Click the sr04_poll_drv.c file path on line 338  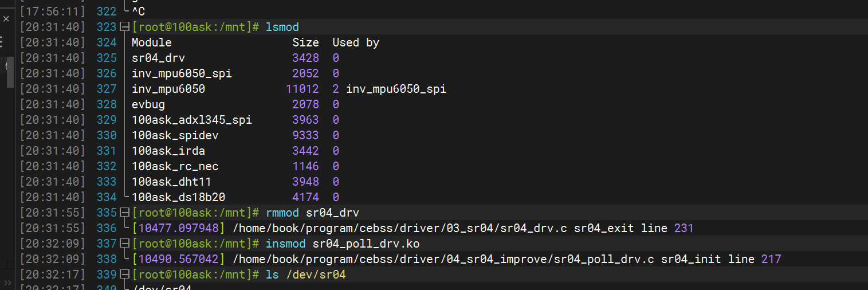tap(443, 259)
